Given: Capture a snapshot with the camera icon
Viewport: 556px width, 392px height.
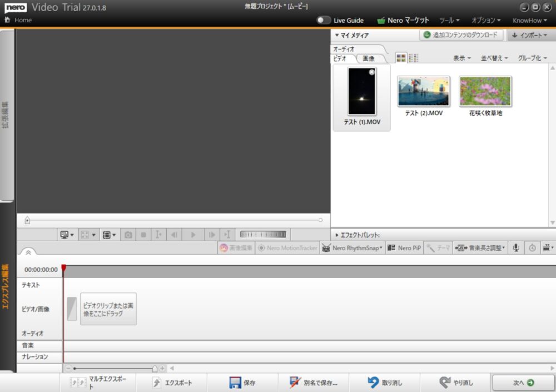Looking at the screenshot, I should point(128,235).
